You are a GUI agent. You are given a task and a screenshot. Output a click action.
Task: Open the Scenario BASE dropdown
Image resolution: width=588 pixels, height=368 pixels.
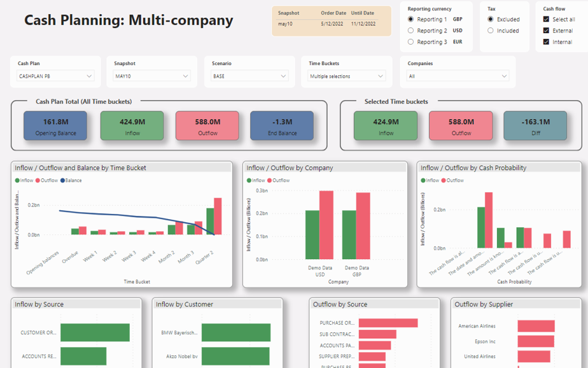click(x=249, y=76)
